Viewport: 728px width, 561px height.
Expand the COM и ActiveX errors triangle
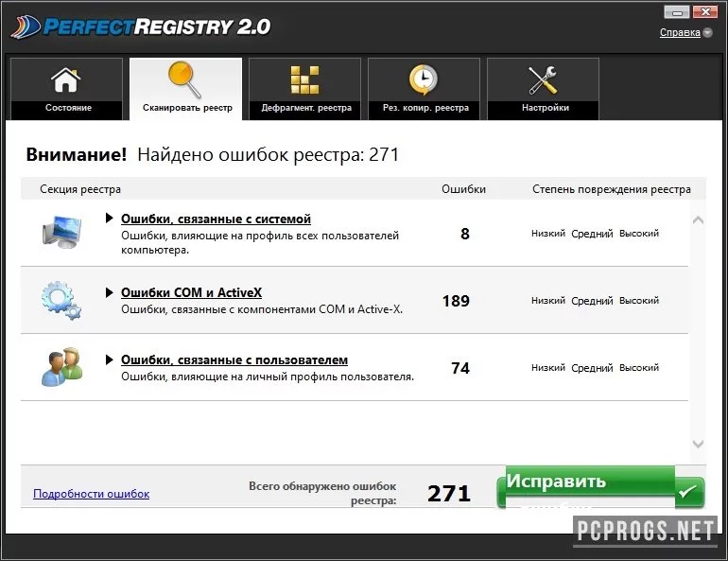(x=109, y=292)
